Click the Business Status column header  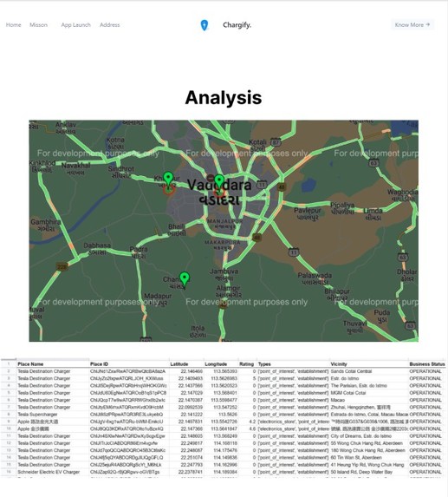[x=427, y=364]
